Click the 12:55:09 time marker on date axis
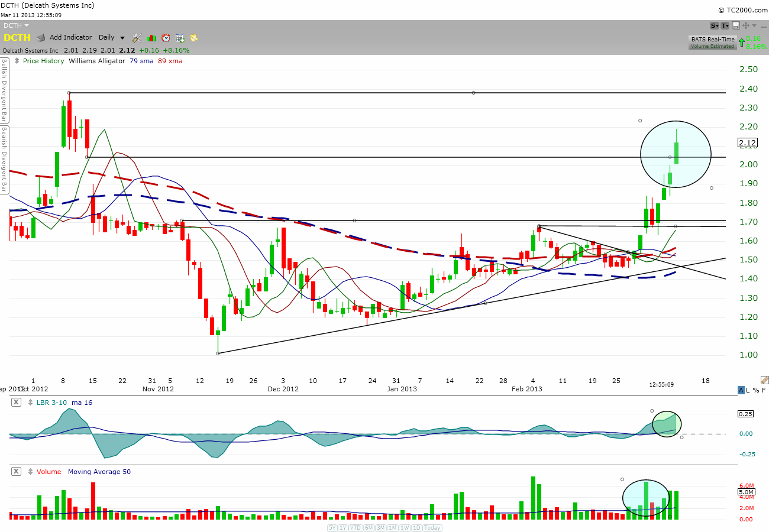The image size is (769, 532). [x=661, y=384]
